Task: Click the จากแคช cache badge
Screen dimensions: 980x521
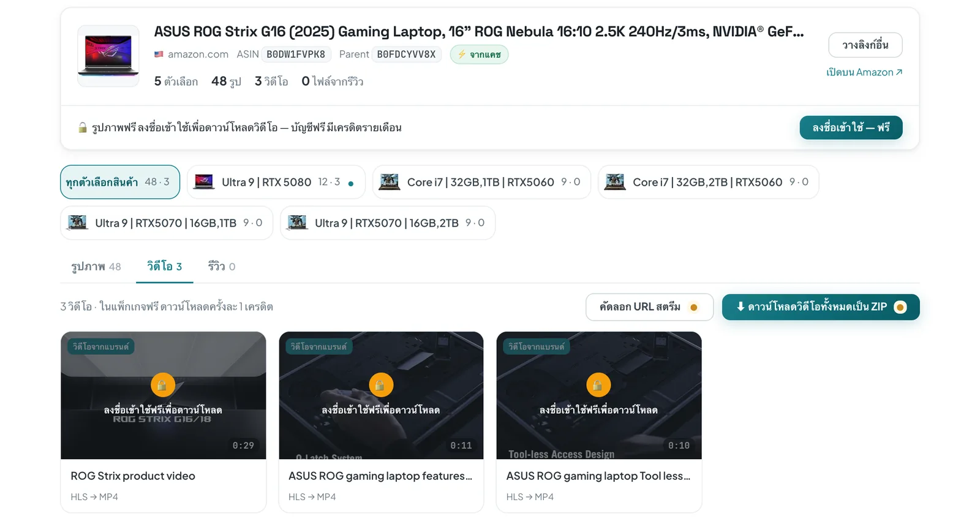Action: coord(479,55)
